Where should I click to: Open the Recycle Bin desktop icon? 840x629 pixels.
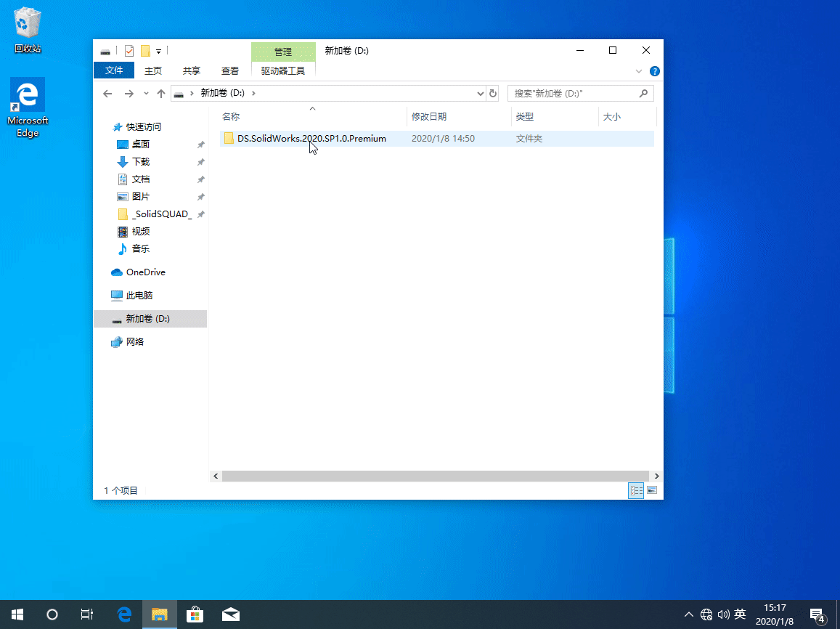(28, 30)
